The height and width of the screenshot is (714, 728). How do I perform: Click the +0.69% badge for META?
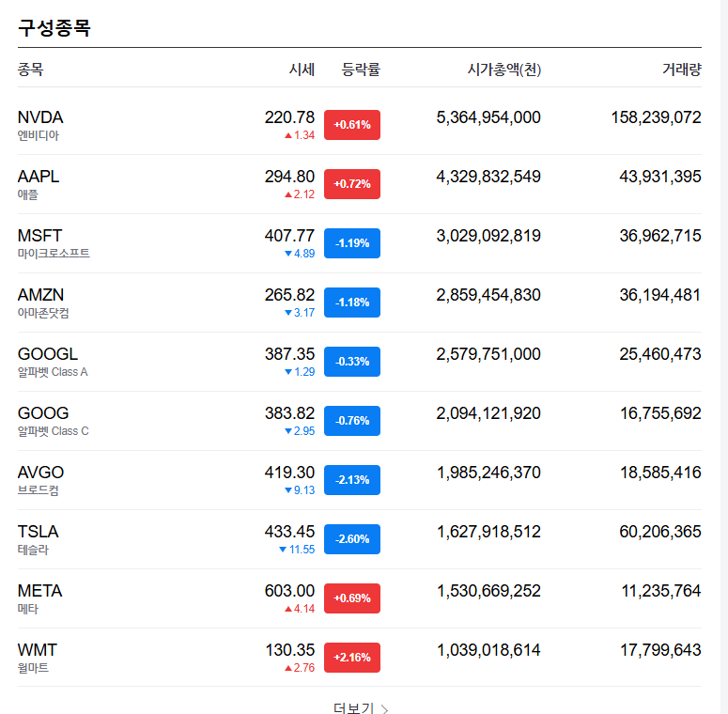352,598
